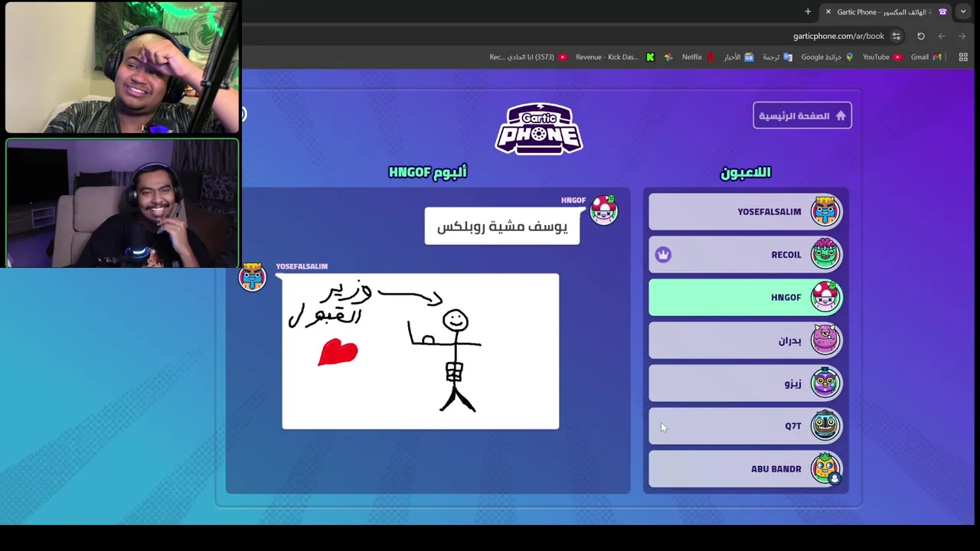The height and width of the screenshot is (551, 980).
Task: Click ABU BANDR's pineapple avatar
Action: point(825,468)
